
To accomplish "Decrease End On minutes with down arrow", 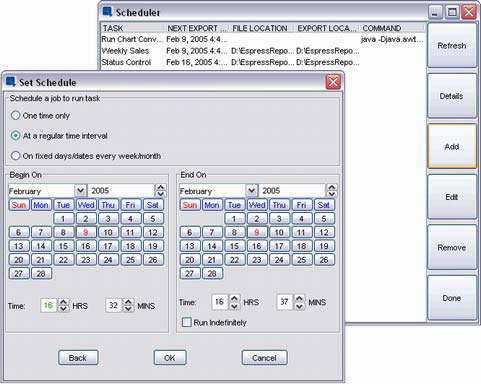I will tap(300, 305).
